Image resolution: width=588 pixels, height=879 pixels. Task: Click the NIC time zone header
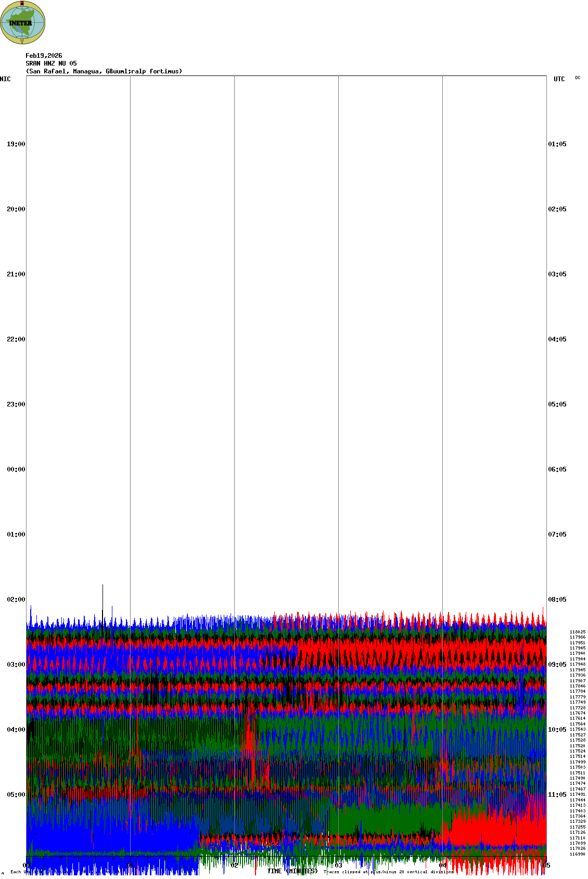pyautogui.click(x=5, y=79)
